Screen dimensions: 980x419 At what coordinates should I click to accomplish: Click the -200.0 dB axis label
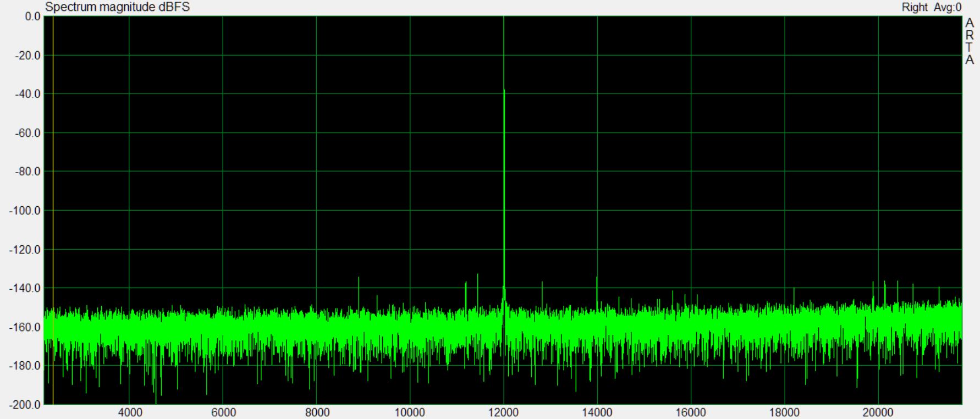click(26, 405)
